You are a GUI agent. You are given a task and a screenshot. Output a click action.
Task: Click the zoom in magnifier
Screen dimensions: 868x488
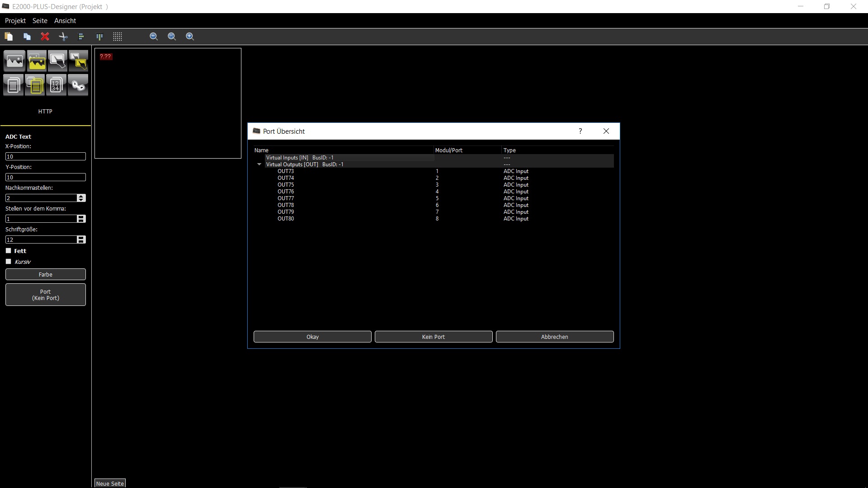[x=190, y=37]
